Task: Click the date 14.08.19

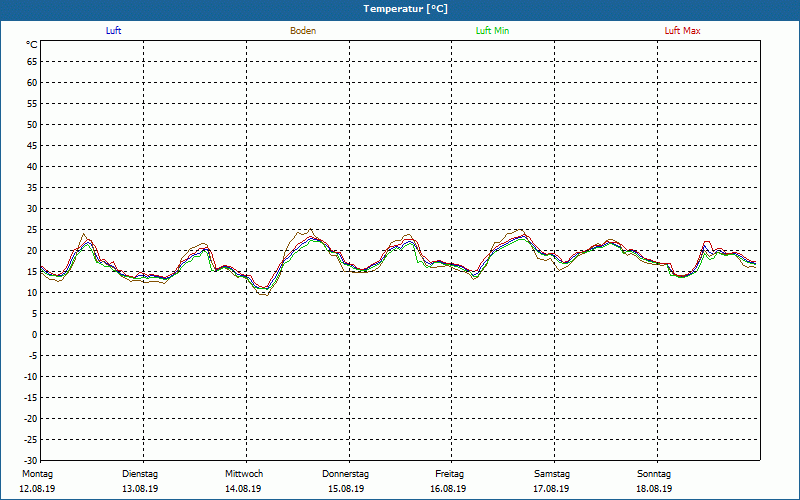Action: click(243, 489)
